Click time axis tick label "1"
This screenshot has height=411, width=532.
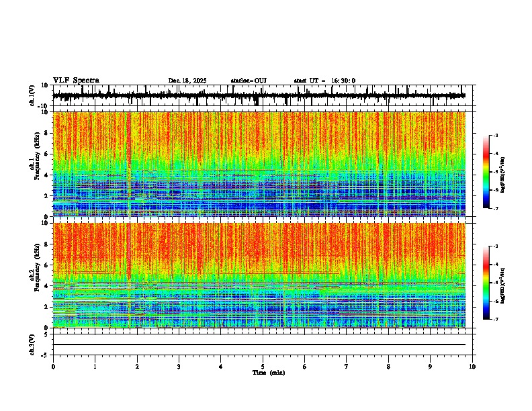tap(95, 367)
